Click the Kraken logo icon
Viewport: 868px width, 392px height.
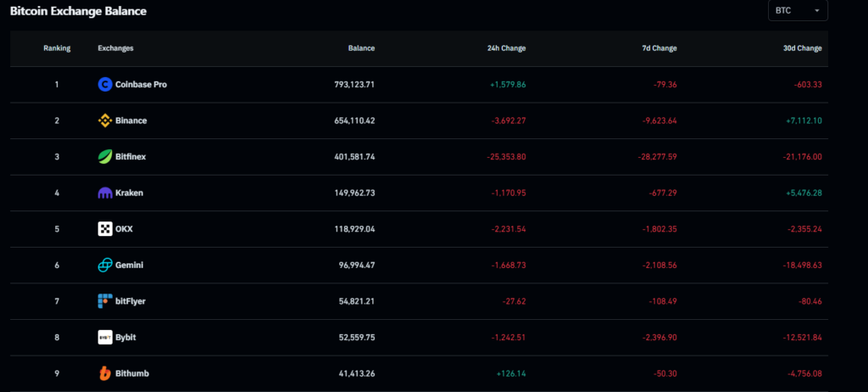click(x=105, y=193)
